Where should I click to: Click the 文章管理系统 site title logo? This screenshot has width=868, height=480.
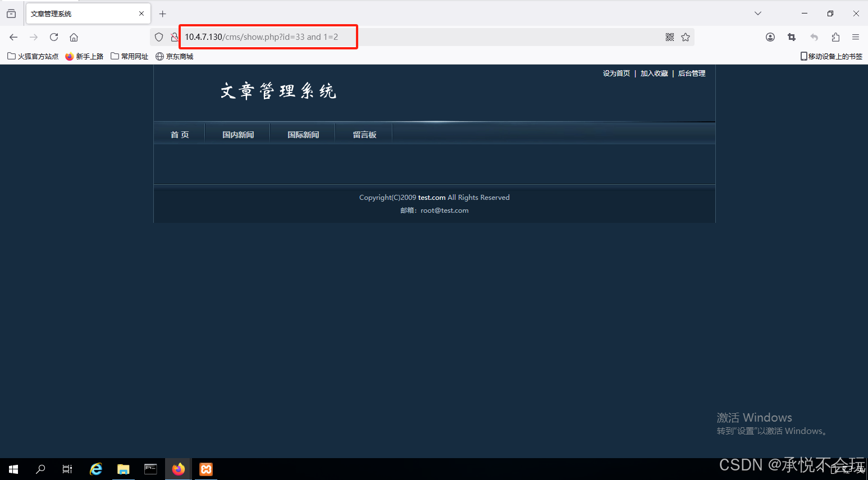pos(278,91)
